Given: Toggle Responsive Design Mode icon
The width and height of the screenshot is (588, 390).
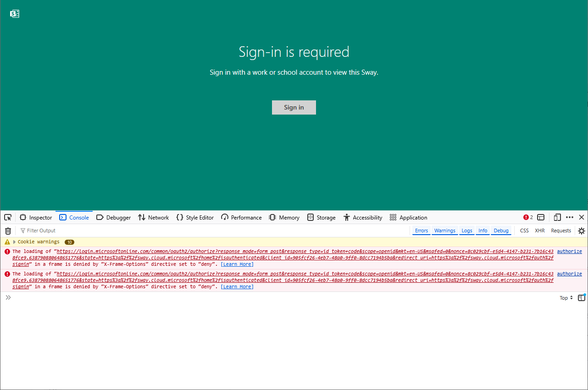Looking at the screenshot, I should 557,217.
